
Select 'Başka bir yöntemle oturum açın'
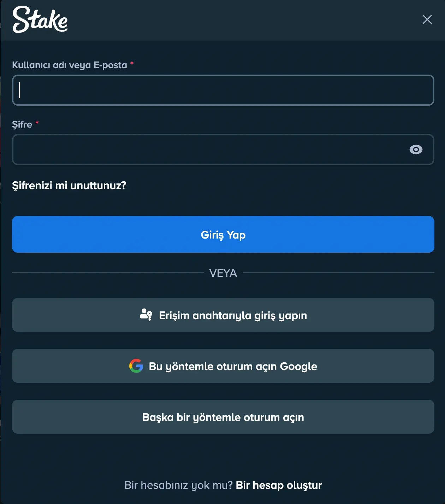tap(223, 417)
